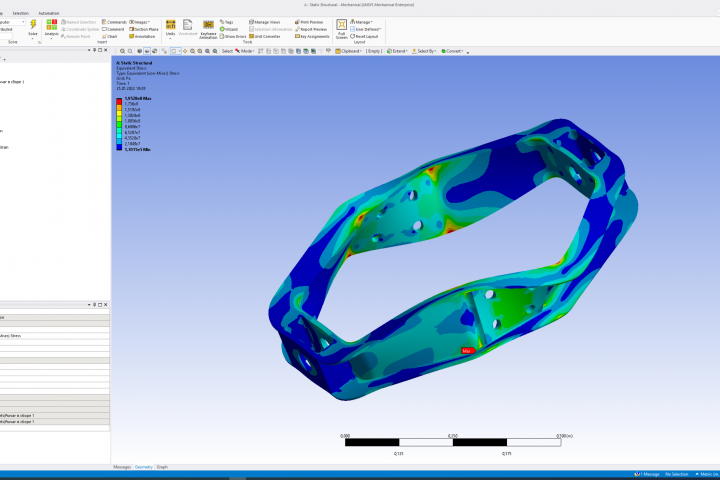Click the A: Static Structural legend title

[134, 63]
